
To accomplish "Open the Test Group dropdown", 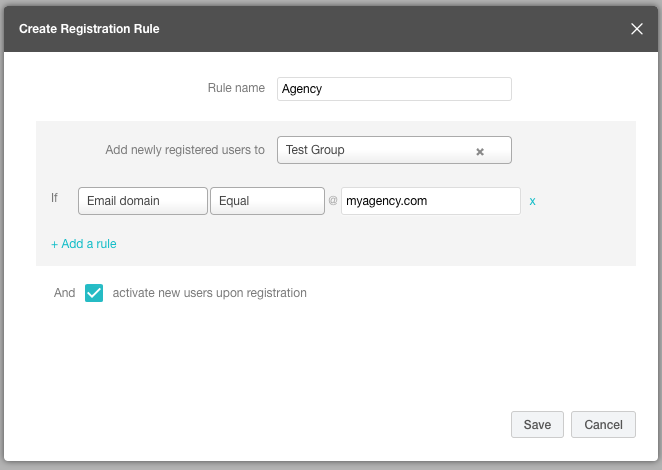I will click(394, 150).
